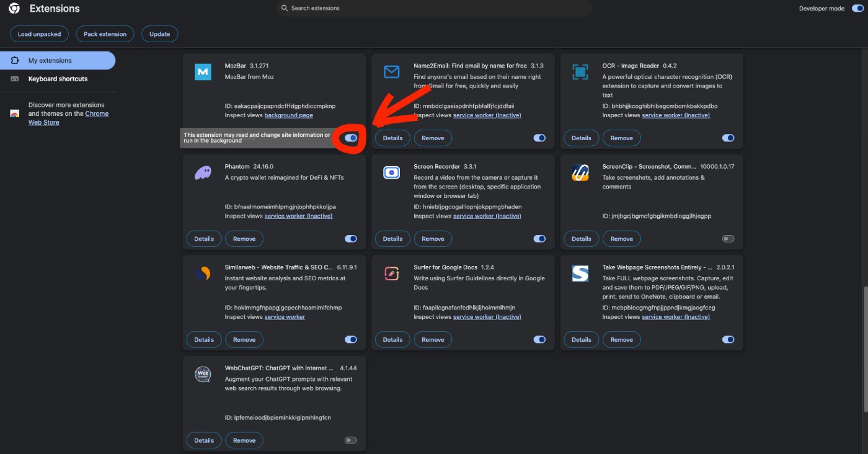The height and width of the screenshot is (454, 868).
Task: Remove the Phantom extension
Action: point(244,238)
